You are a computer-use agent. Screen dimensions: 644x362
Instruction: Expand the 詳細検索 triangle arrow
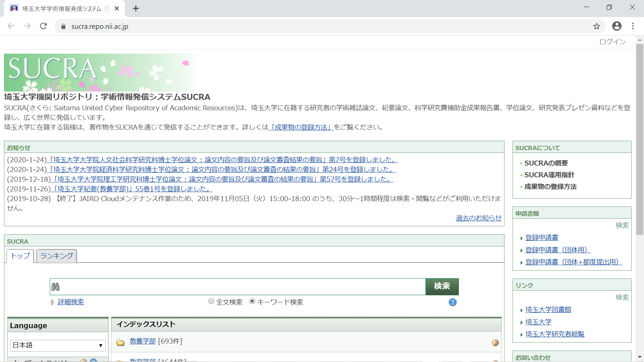(x=53, y=302)
